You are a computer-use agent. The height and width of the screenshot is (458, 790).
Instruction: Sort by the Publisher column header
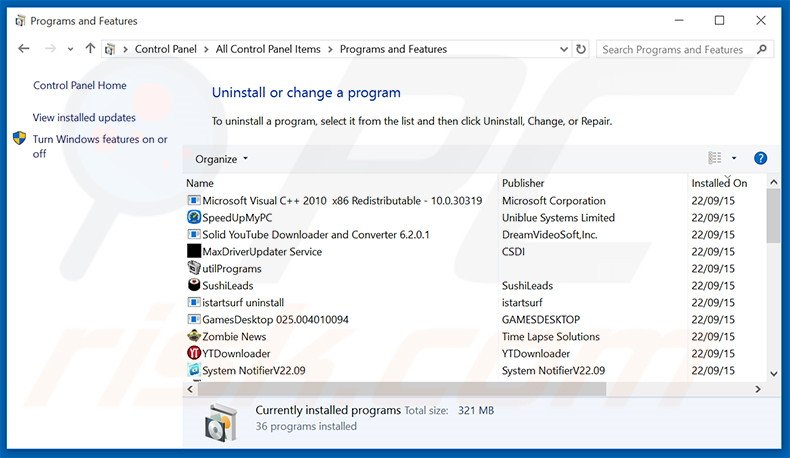coord(523,183)
